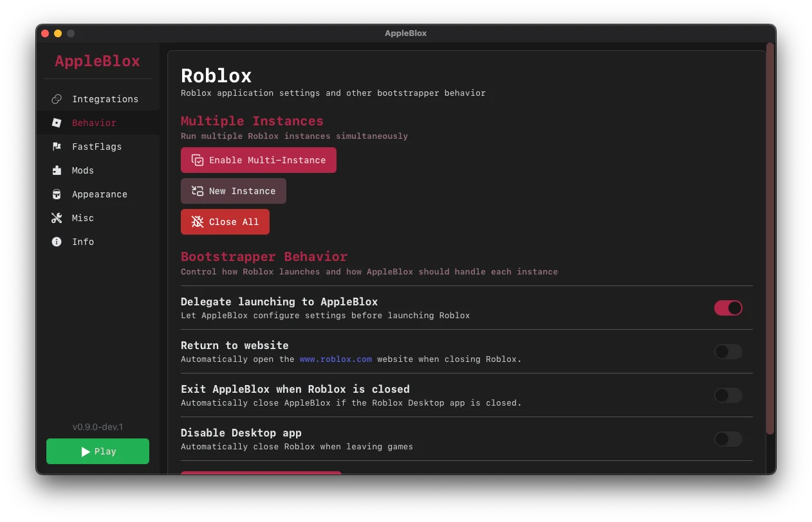
Task: Toggle the Disable Desktop app switch
Action: pos(728,439)
